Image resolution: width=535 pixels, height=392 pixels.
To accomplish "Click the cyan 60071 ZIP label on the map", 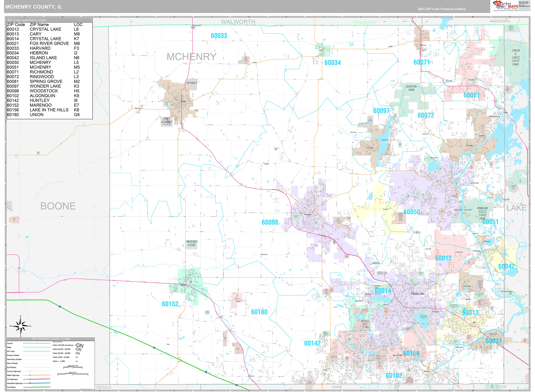I will (422, 62).
